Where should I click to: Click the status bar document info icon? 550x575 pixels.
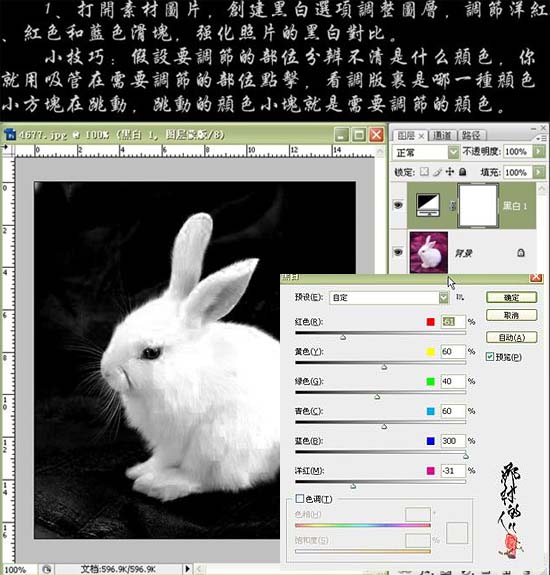click(47, 569)
